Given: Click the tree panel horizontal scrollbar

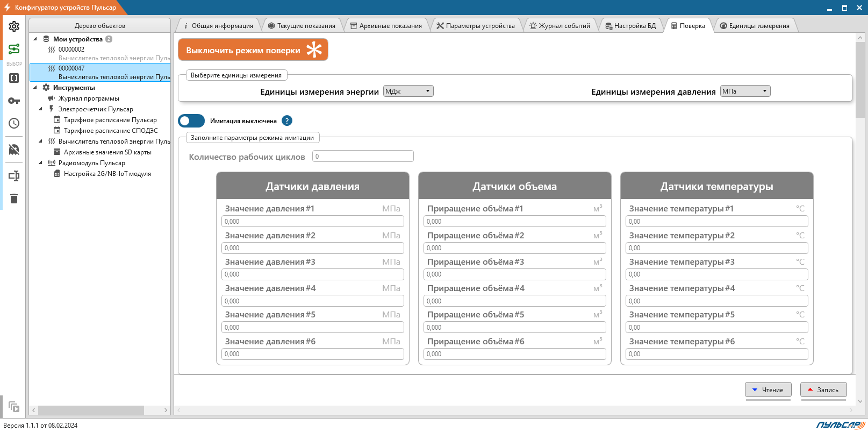Looking at the screenshot, I should (91, 410).
